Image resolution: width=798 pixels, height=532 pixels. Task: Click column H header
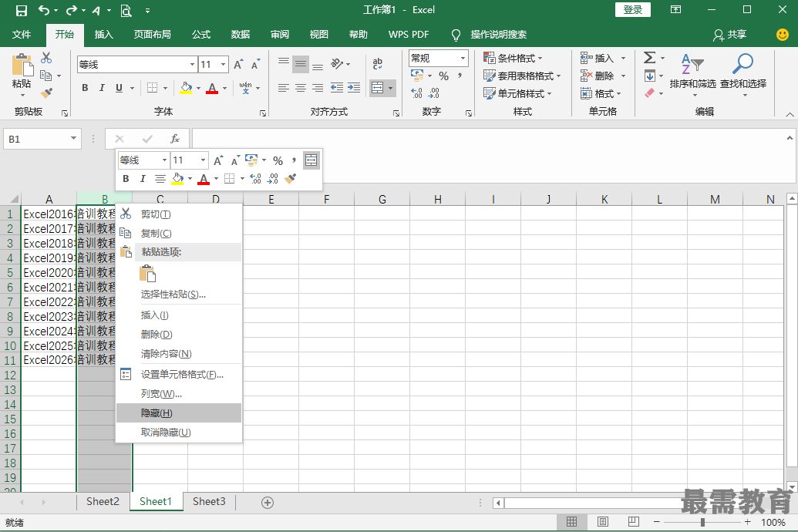tap(438, 199)
